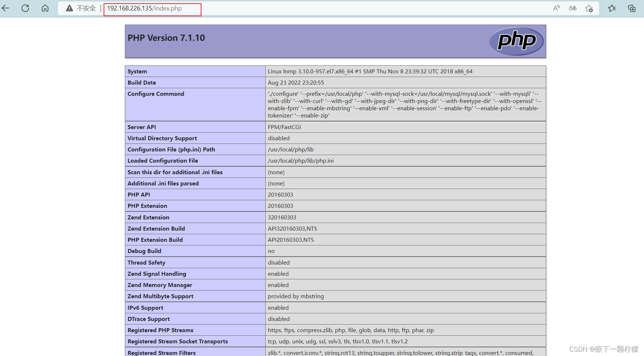Click the 不安全 site info label
644x356 pixels.
click(x=86, y=8)
